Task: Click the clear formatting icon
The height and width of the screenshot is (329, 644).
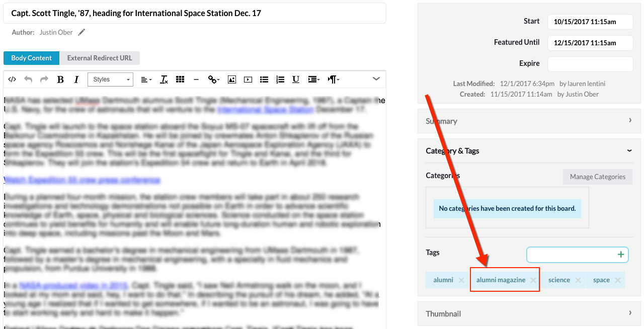Action: tap(164, 79)
